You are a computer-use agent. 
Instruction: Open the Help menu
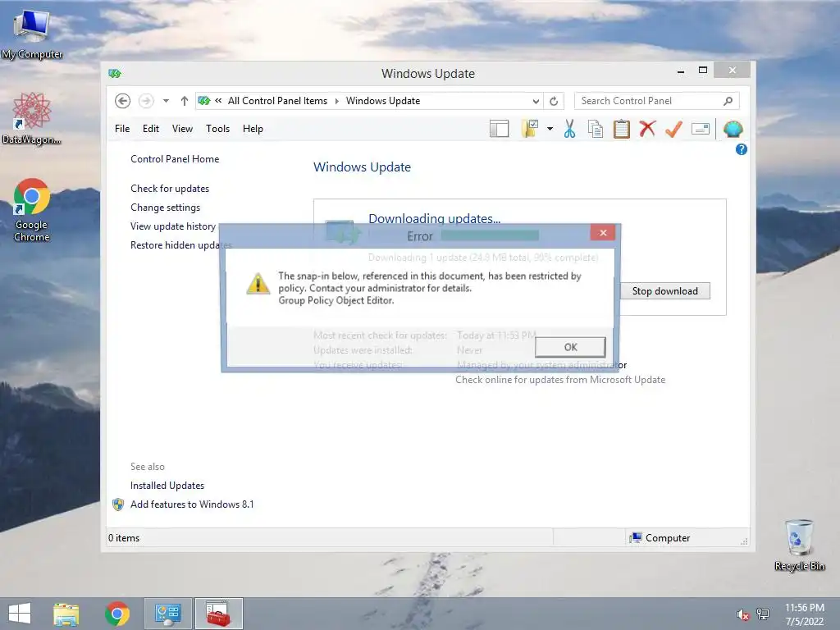coord(253,129)
